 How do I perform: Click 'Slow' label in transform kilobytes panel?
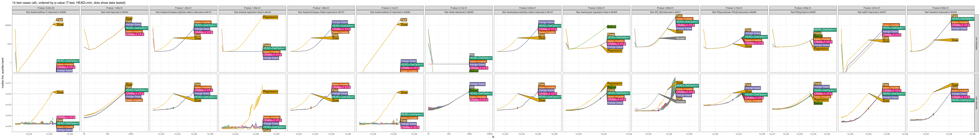[954, 40]
